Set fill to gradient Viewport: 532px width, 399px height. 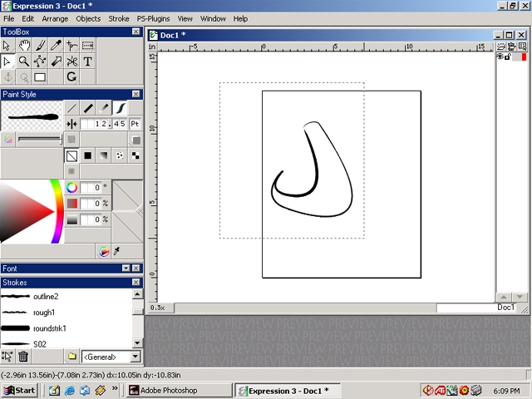click(104, 155)
